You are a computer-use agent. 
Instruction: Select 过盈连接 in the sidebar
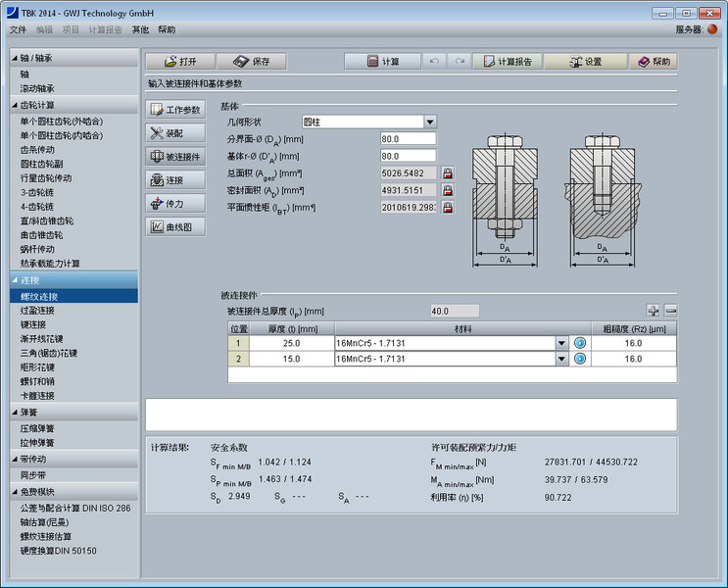point(37,310)
